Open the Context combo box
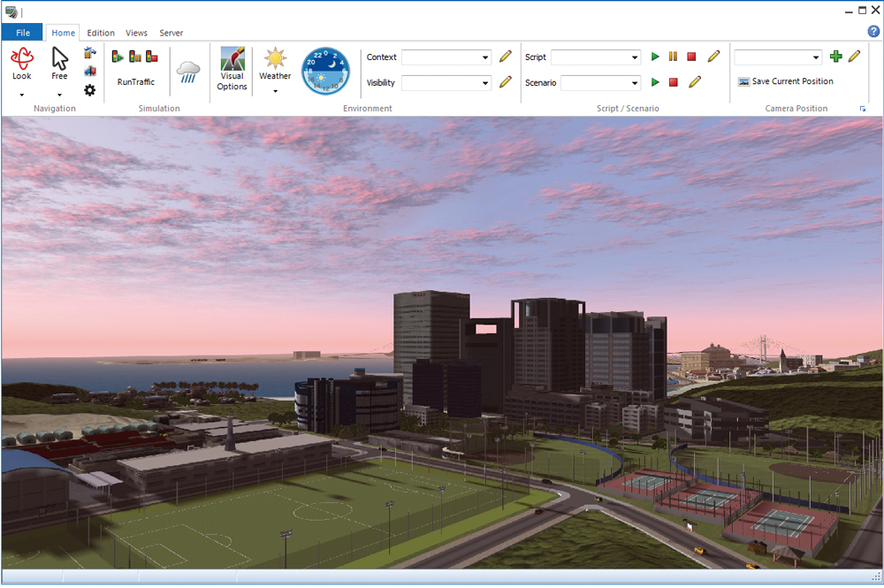884x588 pixels. pyautogui.click(x=446, y=57)
